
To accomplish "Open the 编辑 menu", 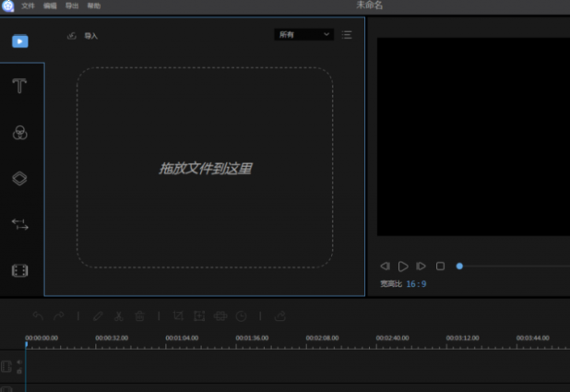I will coord(50,6).
